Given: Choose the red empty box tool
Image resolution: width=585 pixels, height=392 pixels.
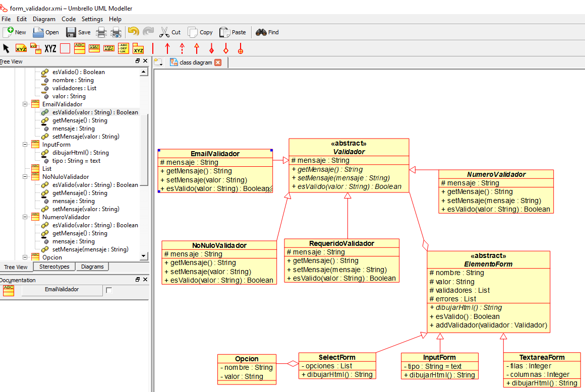Looking at the screenshot, I should [x=65, y=49].
